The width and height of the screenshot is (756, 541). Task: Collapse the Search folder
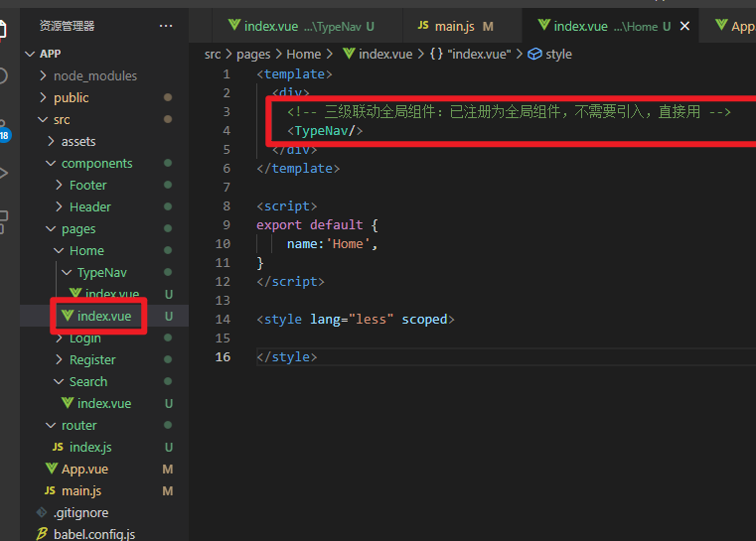[x=59, y=381]
